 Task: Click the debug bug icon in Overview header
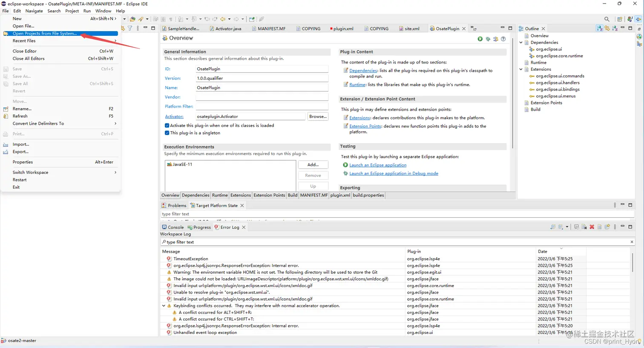click(488, 39)
